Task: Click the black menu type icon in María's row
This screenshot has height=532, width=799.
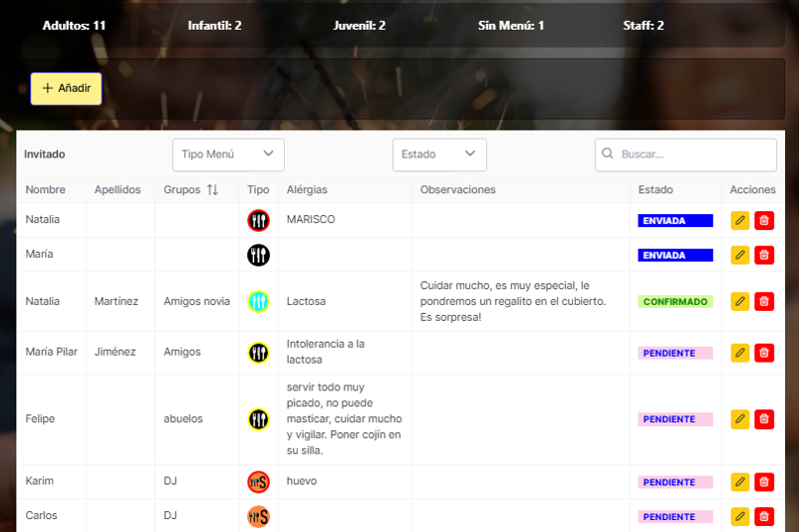Action: click(258, 255)
